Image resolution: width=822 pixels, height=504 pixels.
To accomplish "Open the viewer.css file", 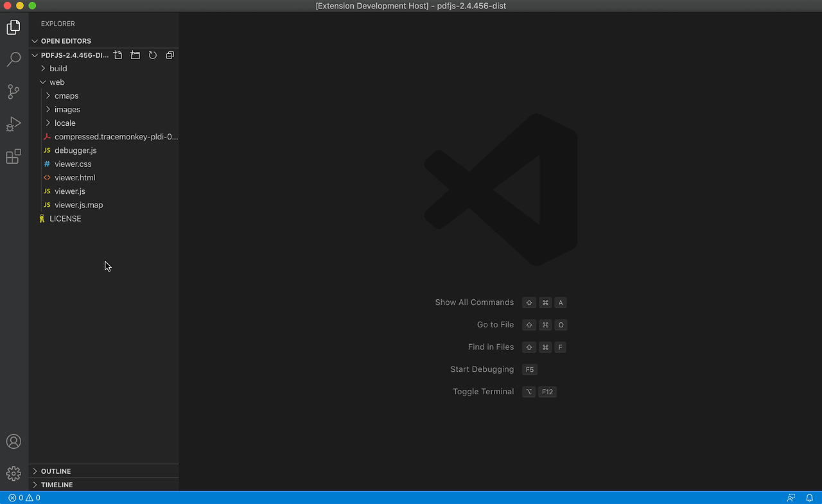I will 103,164.
